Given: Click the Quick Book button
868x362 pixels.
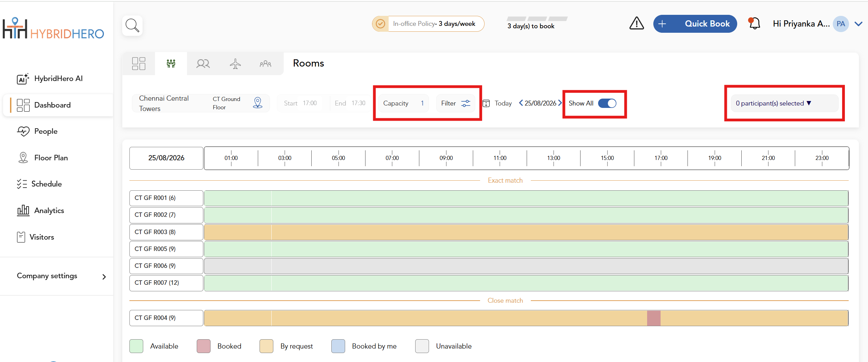Looking at the screenshot, I should coord(695,24).
